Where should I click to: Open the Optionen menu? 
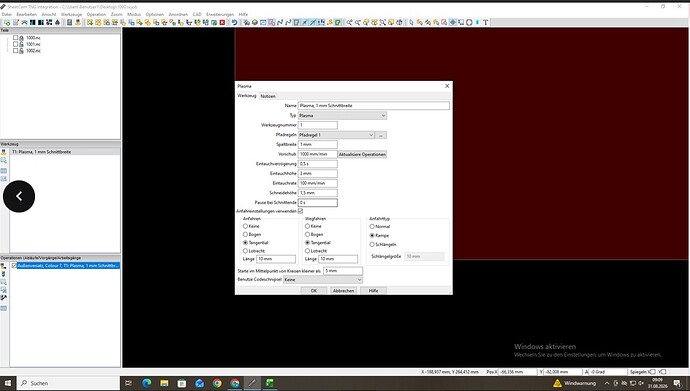(154, 15)
